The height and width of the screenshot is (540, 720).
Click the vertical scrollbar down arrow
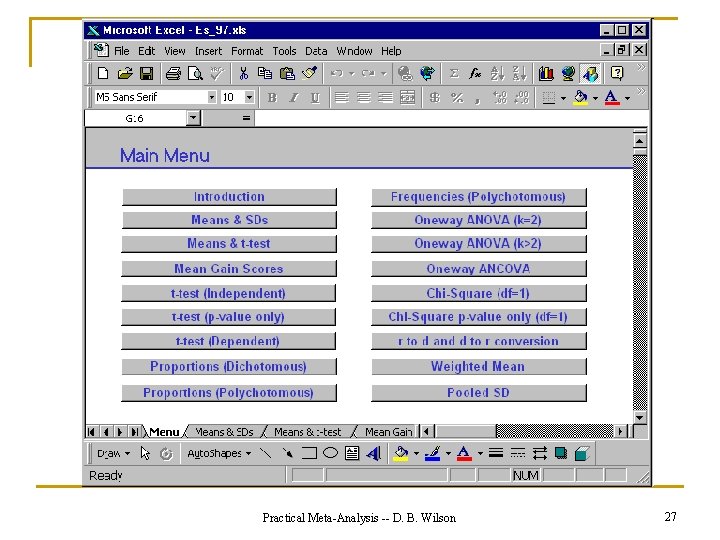(x=640, y=417)
